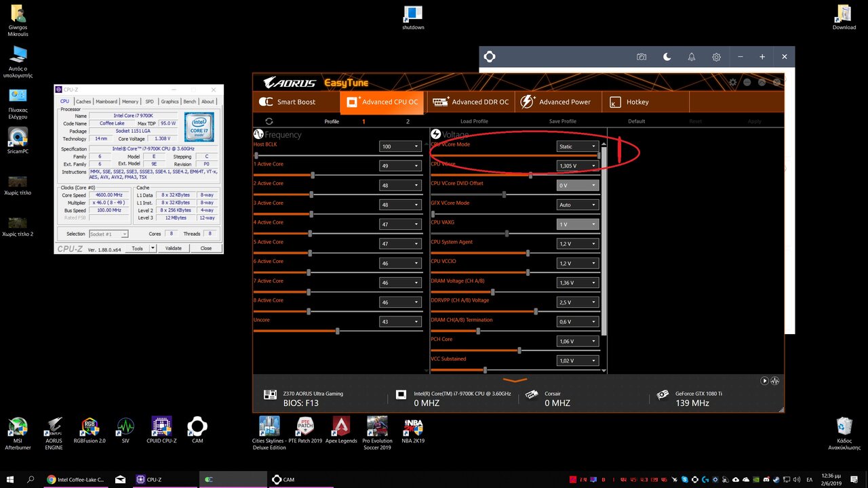Open Windows Start menu
The image size is (868, 488).
[x=10, y=479]
